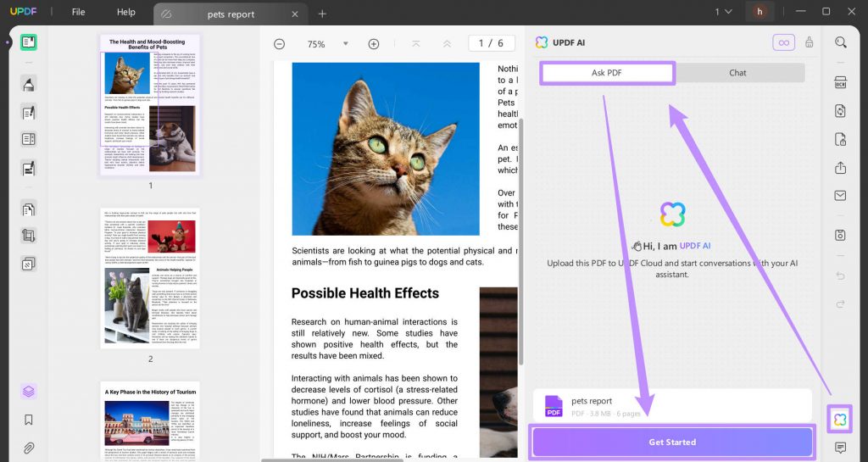Open the attachments paperclip panel
This screenshot has height=462, width=868.
(x=29, y=448)
